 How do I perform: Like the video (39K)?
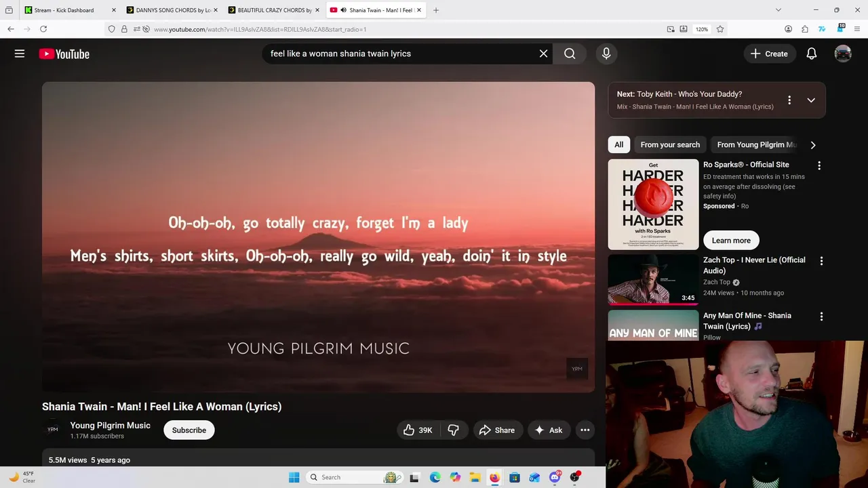point(418,430)
